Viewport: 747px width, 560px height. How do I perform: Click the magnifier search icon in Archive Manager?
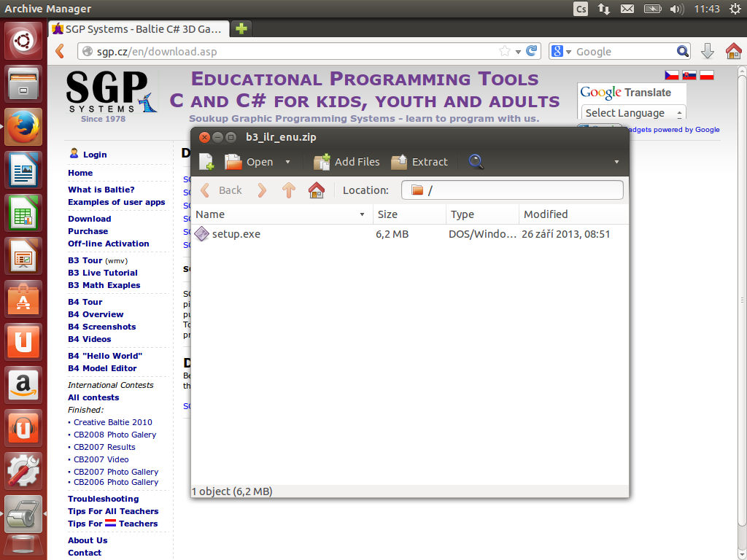point(476,162)
